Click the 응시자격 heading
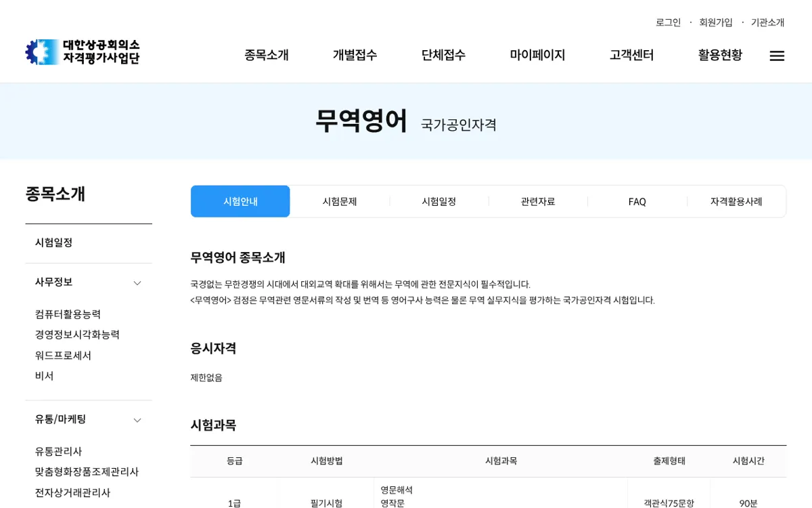Screen dimensions: 812x508 click(213, 348)
